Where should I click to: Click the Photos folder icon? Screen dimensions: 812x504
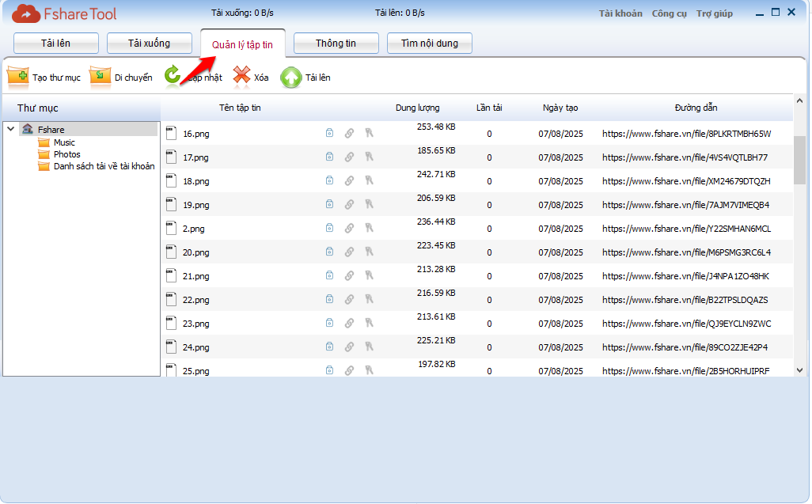(x=44, y=154)
